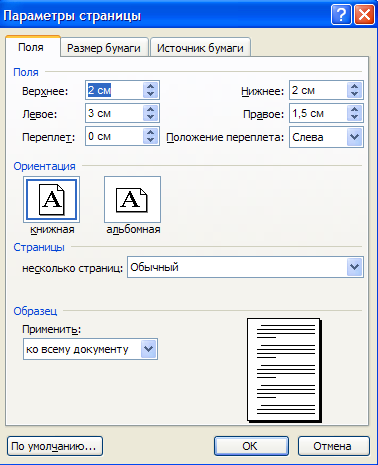Increase the Правое margin value

(x=354, y=109)
